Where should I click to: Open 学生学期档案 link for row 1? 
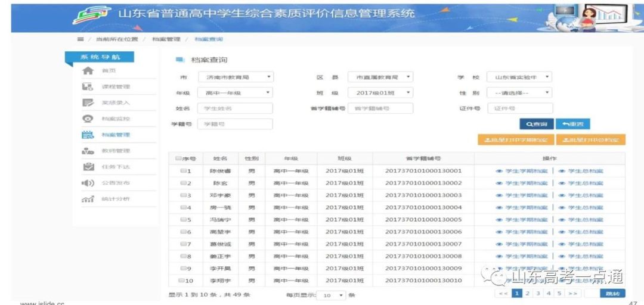[x=522, y=171]
